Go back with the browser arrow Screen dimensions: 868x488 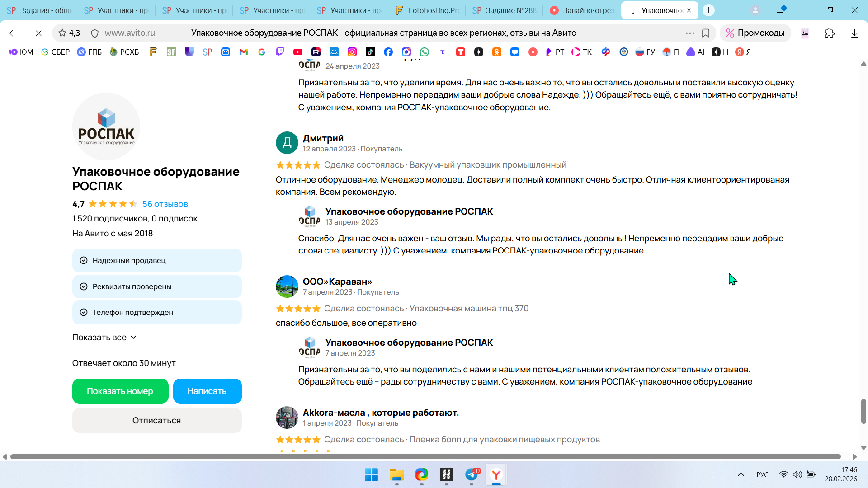point(13,33)
